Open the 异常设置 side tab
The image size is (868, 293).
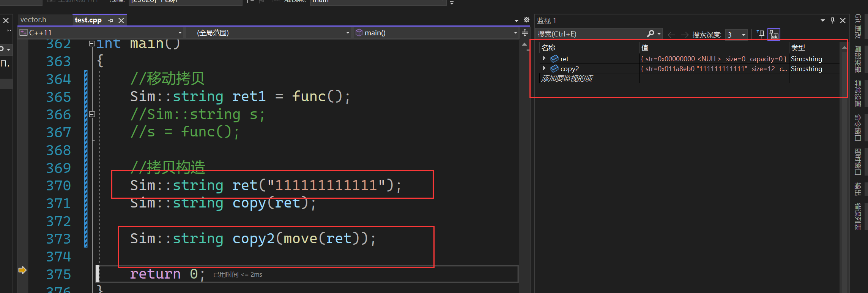[858, 93]
